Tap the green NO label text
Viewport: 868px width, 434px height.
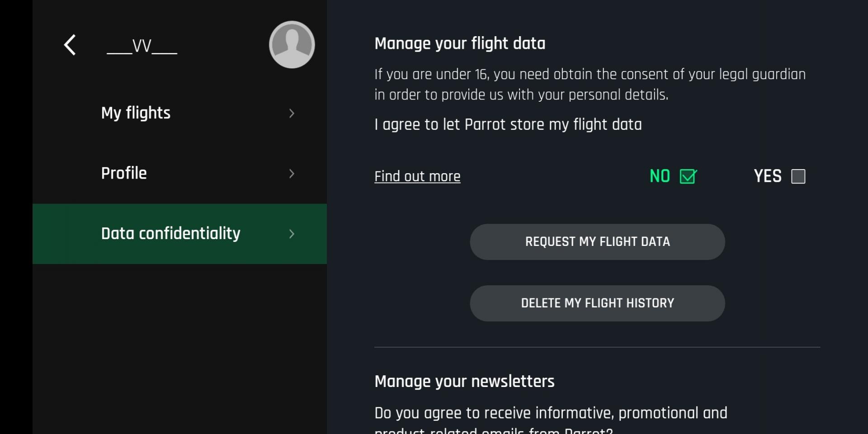coord(660,176)
